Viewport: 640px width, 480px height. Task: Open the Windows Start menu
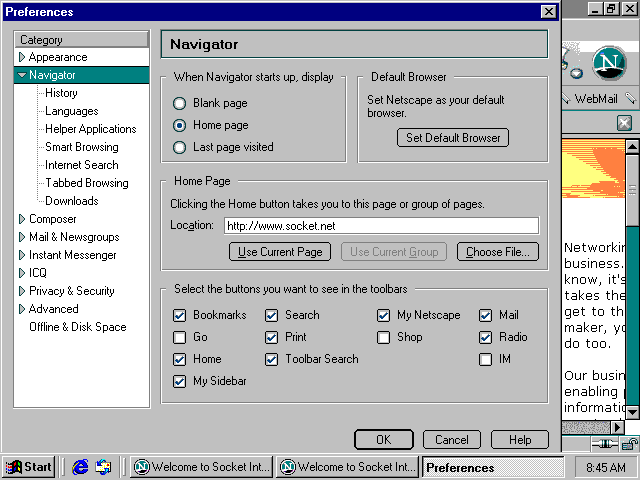coord(29,467)
